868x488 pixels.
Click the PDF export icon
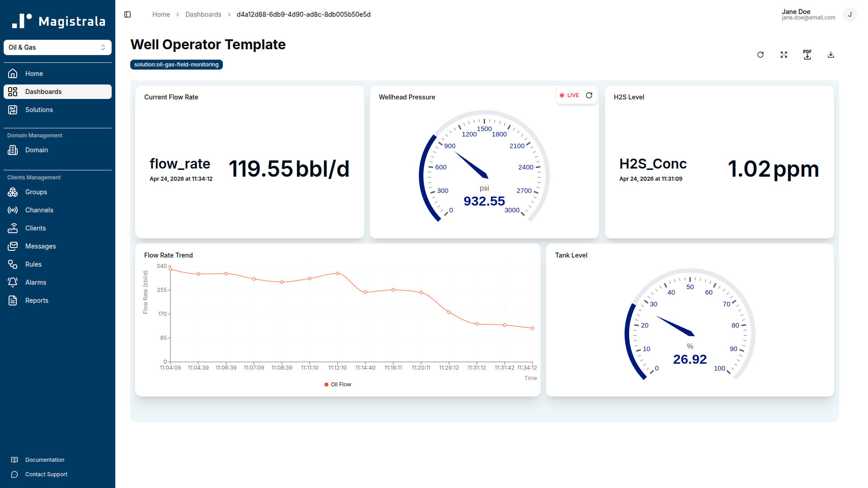tap(807, 54)
